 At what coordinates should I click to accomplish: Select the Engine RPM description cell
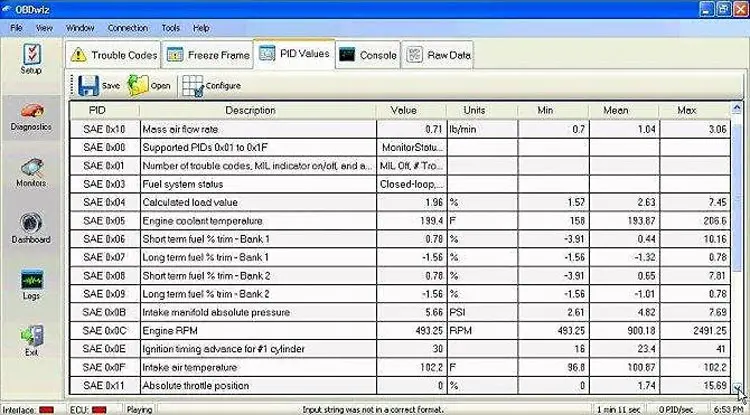click(258, 331)
